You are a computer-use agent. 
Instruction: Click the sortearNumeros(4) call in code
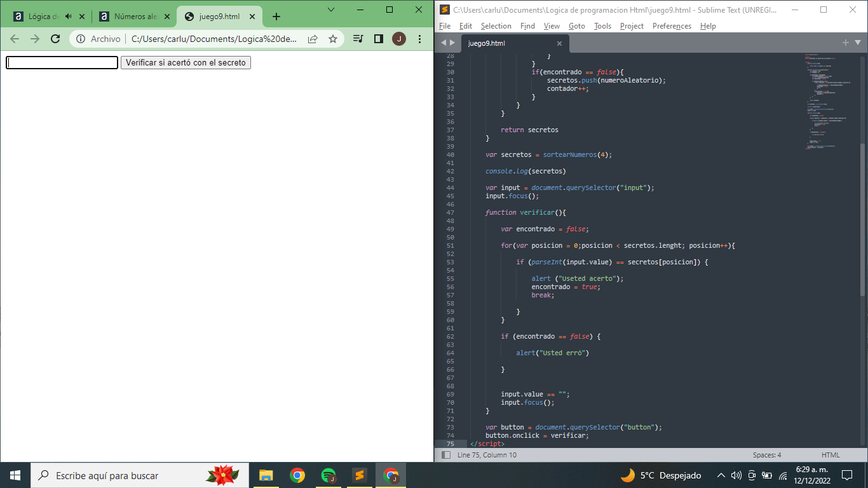[577, 154]
